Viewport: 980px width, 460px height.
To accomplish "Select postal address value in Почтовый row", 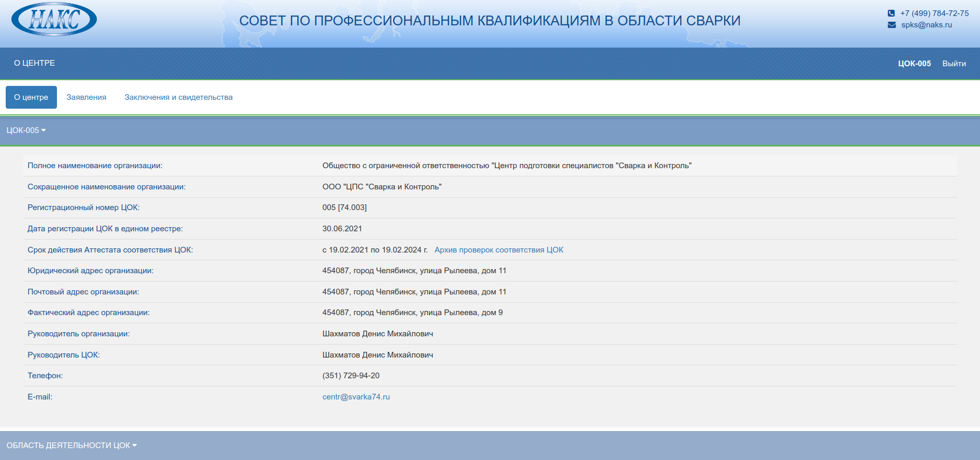I will (x=414, y=292).
